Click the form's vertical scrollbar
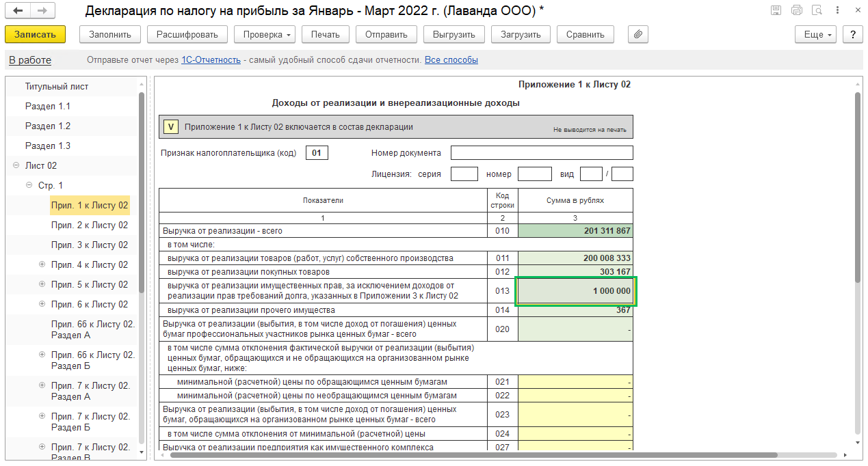 point(858,187)
